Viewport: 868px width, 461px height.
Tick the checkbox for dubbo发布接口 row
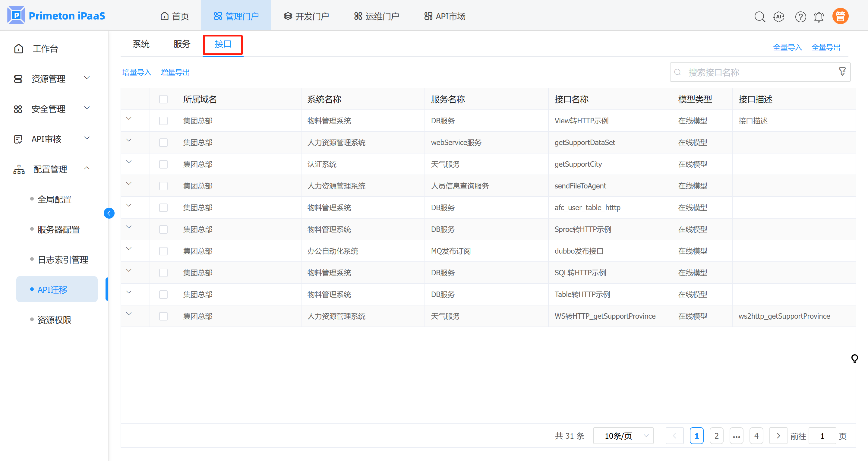tap(163, 251)
